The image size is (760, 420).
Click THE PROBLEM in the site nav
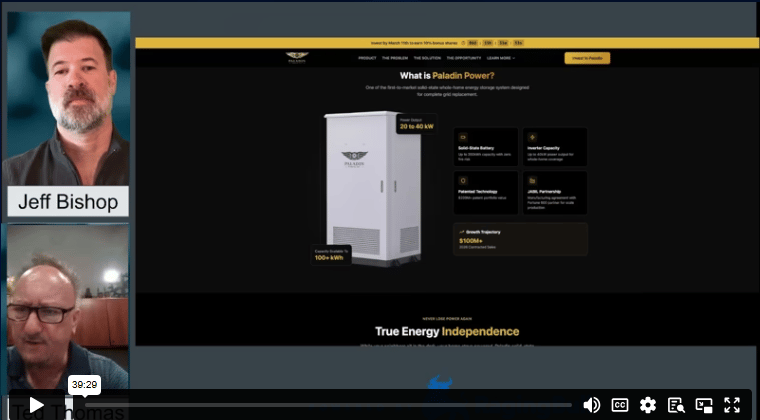pyautogui.click(x=395, y=58)
